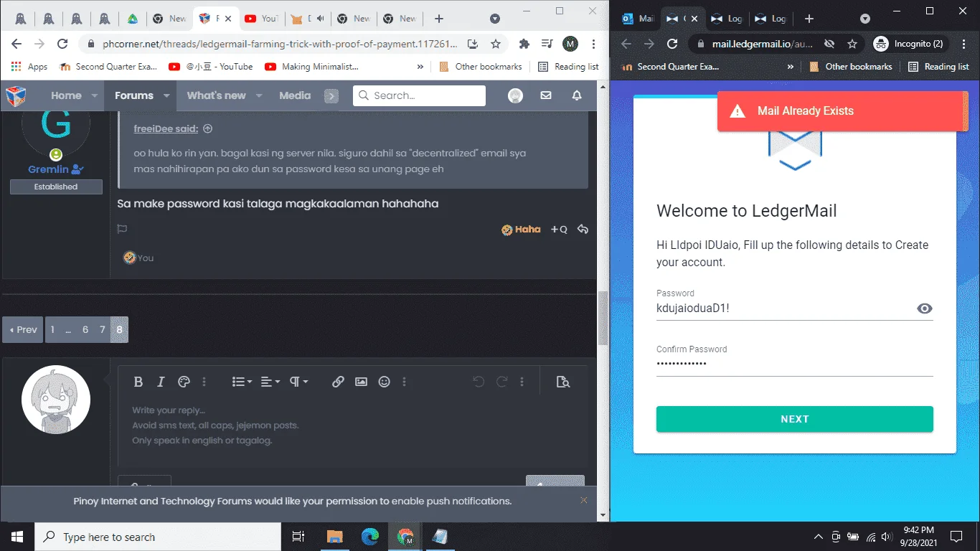Switch to YouTube browser tab
Screen dimensions: 980x551
(260, 19)
